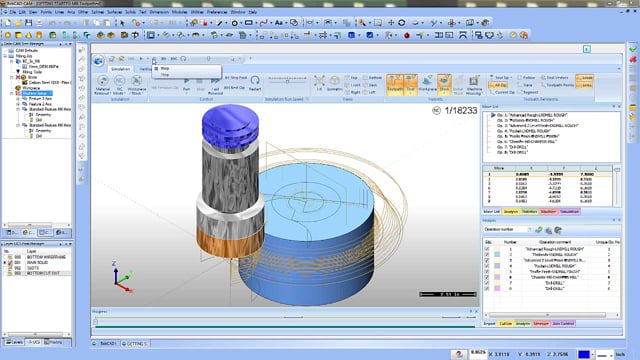Toggle the Toolpath visibility icon
Screen dimensions: 640x360
click(395, 84)
